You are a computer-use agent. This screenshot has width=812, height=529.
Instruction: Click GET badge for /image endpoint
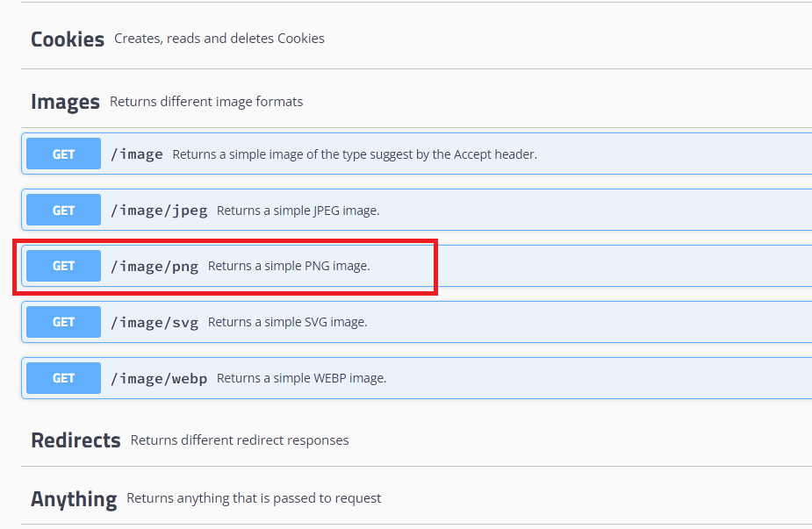click(64, 154)
